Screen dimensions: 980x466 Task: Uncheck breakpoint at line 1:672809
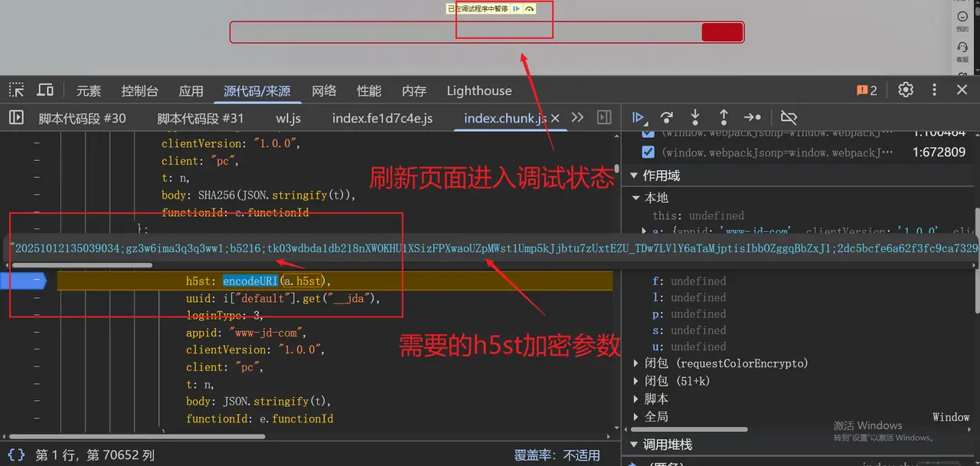[648, 152]
